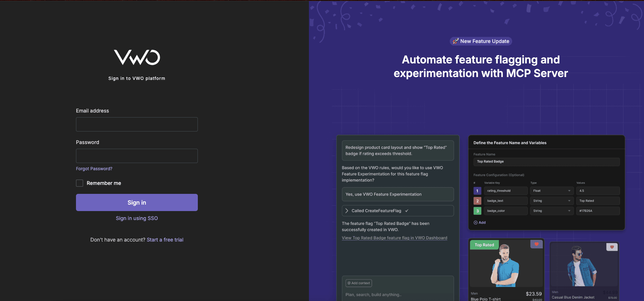644x301 pixels.
Task: Click the VWO logo
Action: click(137, 57)
